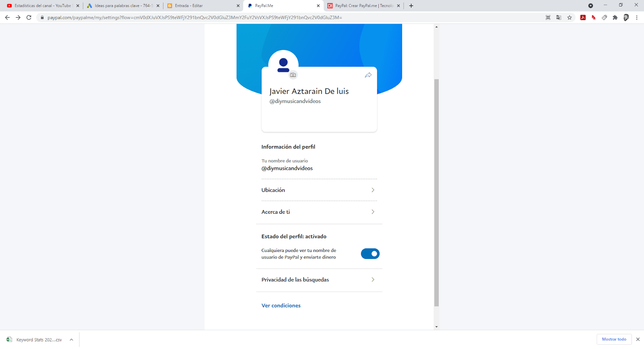Click the Javier Aztarain De luis name
The height and width of the screenshot is (349, 644).
309,91
